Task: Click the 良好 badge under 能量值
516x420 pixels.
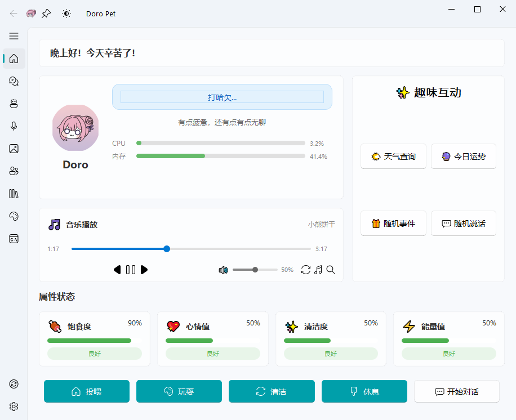Action: [449, 354]
